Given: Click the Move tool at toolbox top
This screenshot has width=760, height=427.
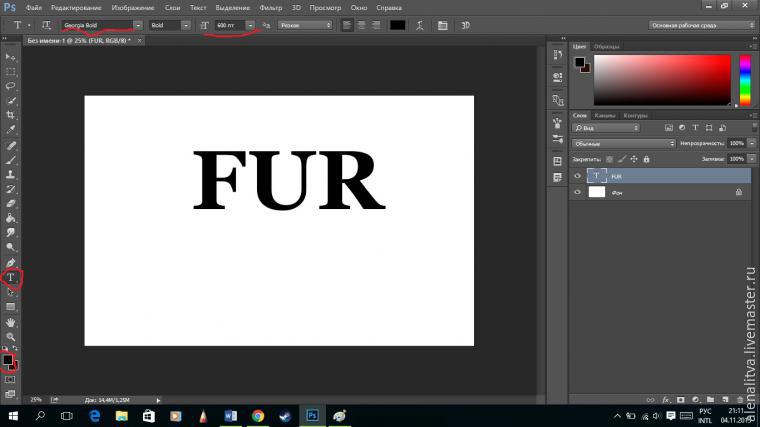Looking at the screenshot, I should click(11, 57).
